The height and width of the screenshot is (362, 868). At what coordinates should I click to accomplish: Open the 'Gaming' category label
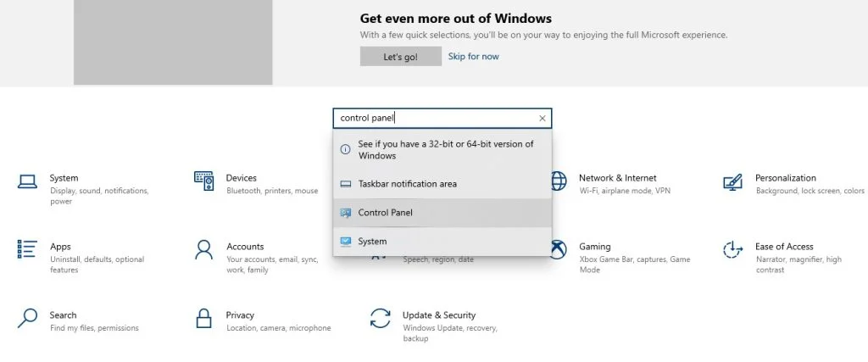pyautogui.click(x=595, y=247)
